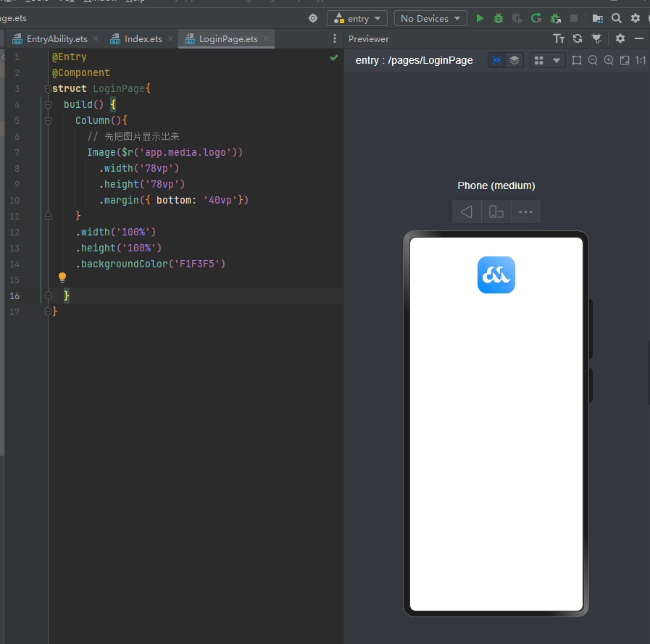Click the .backgroundColor('F1F3F5') line
The image size is (650, 644).
(151, 264)
